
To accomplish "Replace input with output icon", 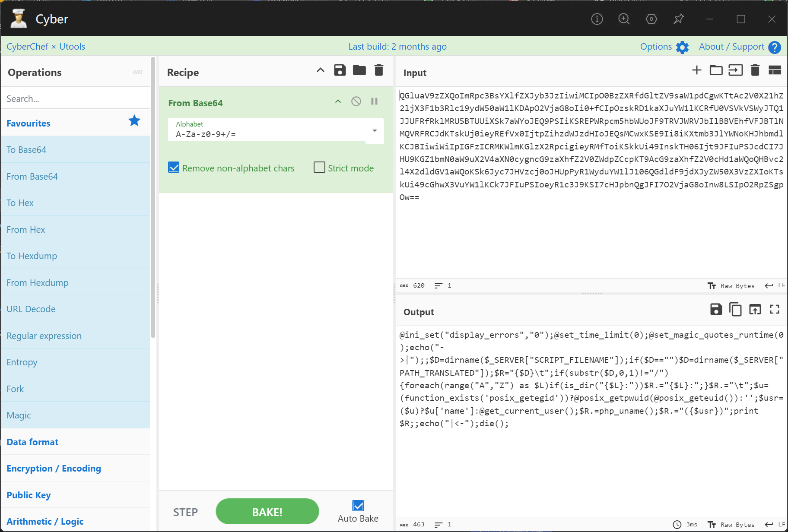I will (x=755, y=309).
